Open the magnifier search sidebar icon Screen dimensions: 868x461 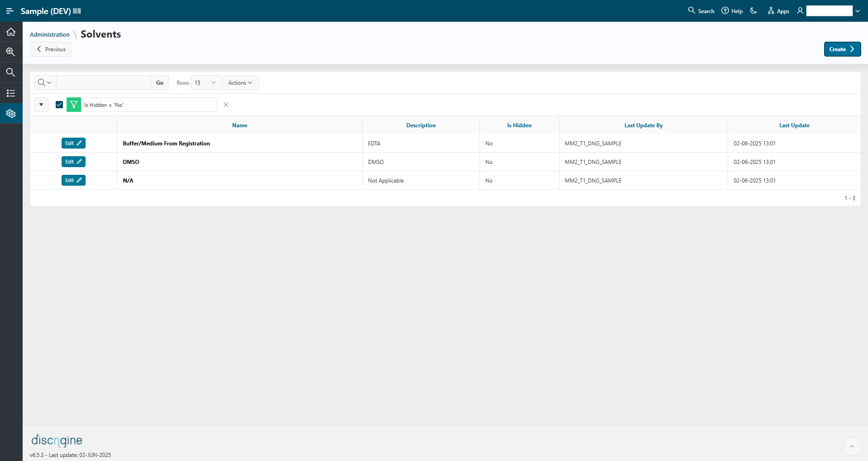coord(11,72)
